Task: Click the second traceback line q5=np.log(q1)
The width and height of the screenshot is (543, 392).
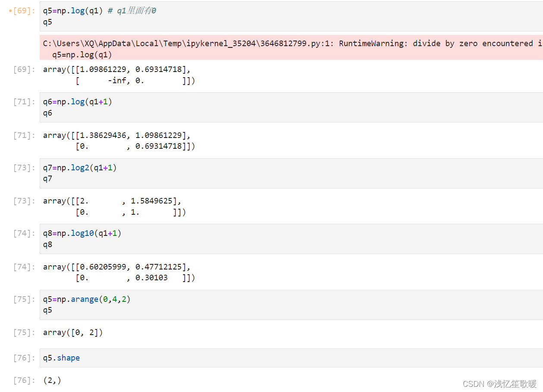Action: click(x=82, y=54)
